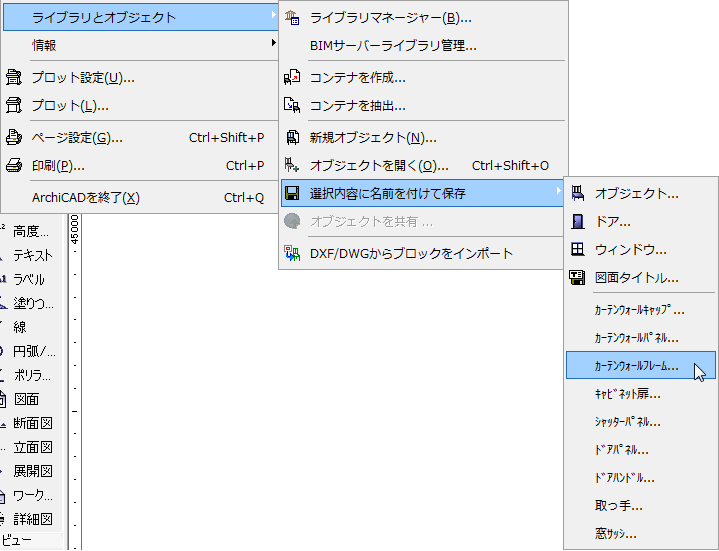Viewport: 719px width, 551px height.
Task: Click the chair icon beside オブジェクト...
Action: 578,193
